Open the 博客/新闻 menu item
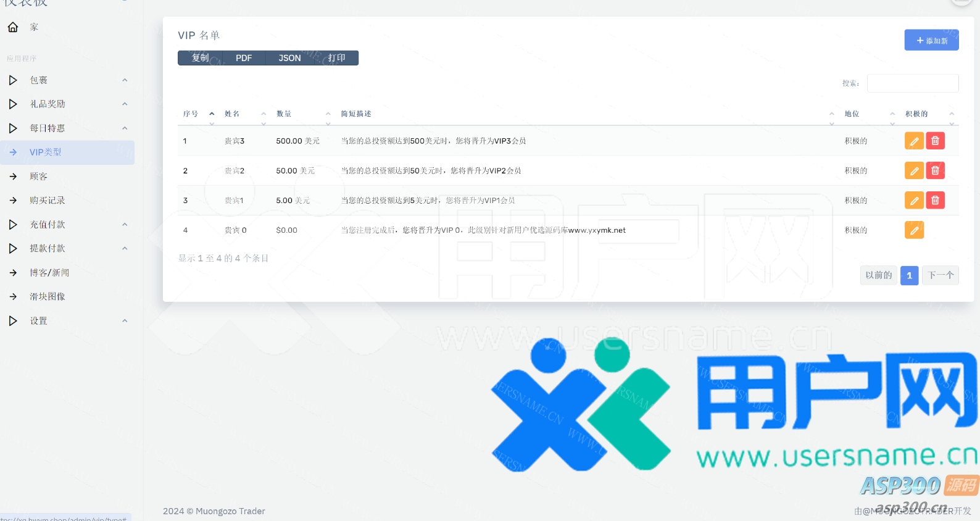980x521 pixels. coord(67,273)
